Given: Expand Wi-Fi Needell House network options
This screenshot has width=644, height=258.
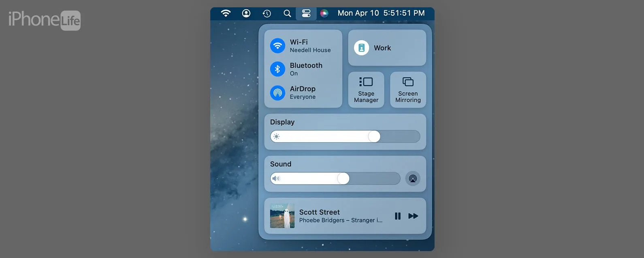Looking at the screenshot, I should point(310,46).
